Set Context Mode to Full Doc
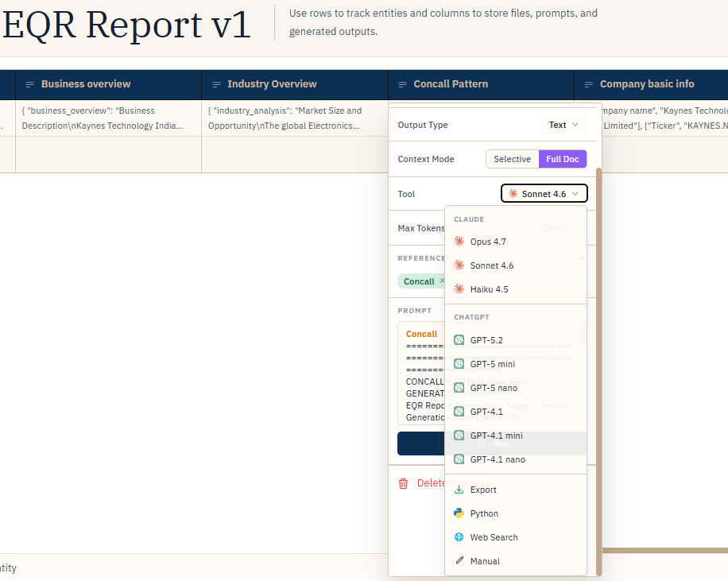The width and height of the screenshot is (728, 581). tap(562, 159)
